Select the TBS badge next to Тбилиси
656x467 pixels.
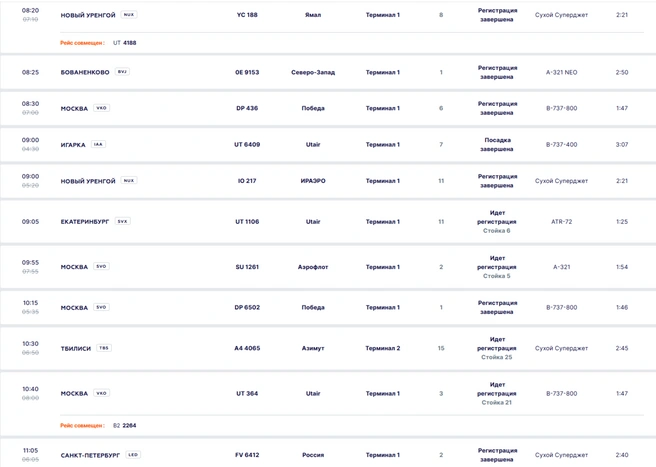pyautogui.click(x=104, y=348)
